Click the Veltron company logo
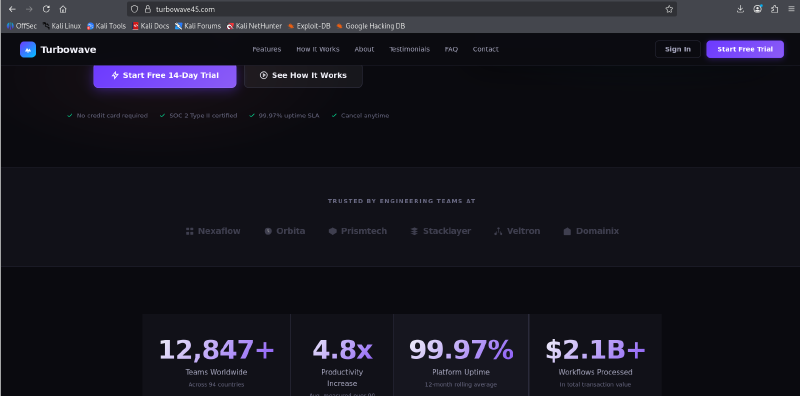This screenshot has height=396, width=800. pyautogui.click(x=517, y=231)
